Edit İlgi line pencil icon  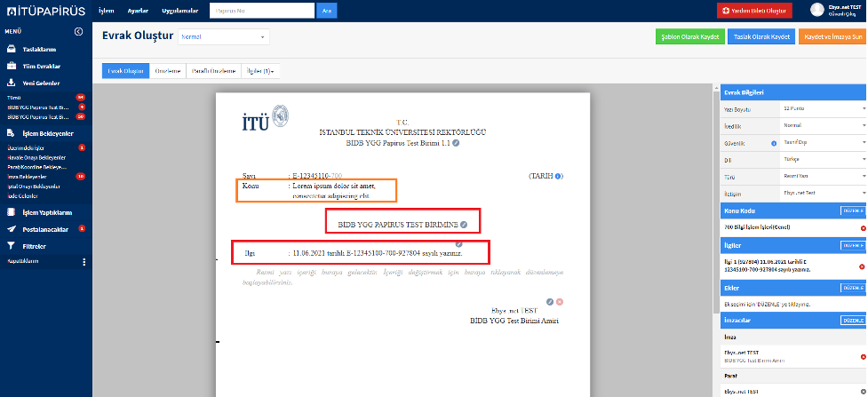pyautogui.click(x=459, y=243)
